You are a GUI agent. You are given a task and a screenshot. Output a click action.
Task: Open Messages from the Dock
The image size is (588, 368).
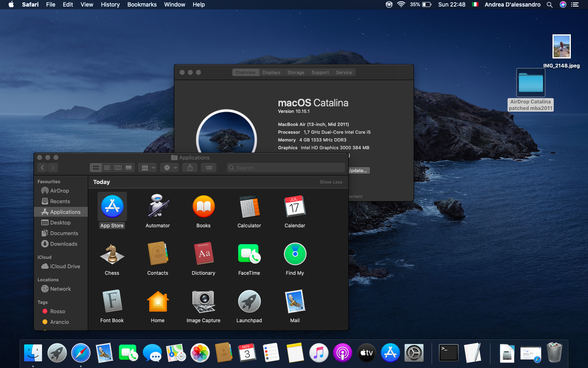pyautogui.click(x=152, y=352)
